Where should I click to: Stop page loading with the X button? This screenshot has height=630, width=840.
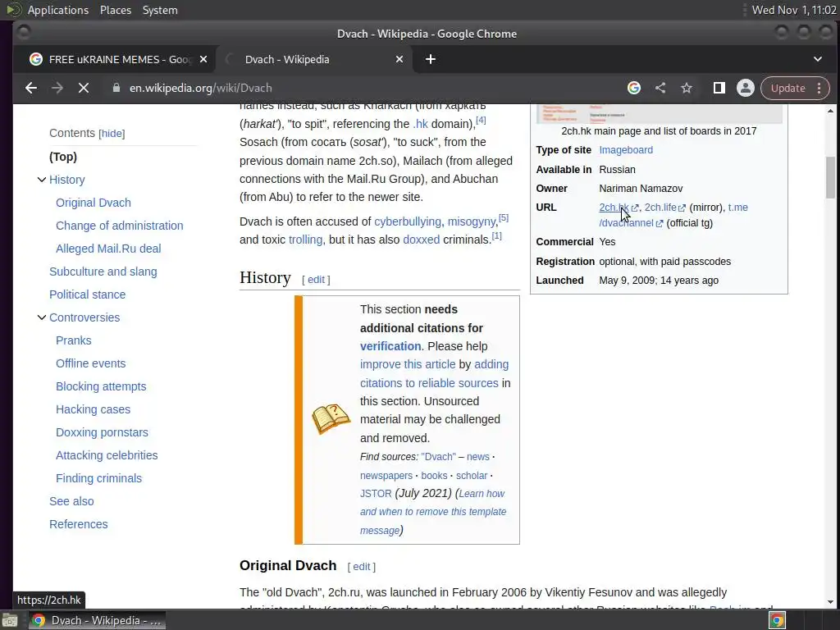point(84,88)
